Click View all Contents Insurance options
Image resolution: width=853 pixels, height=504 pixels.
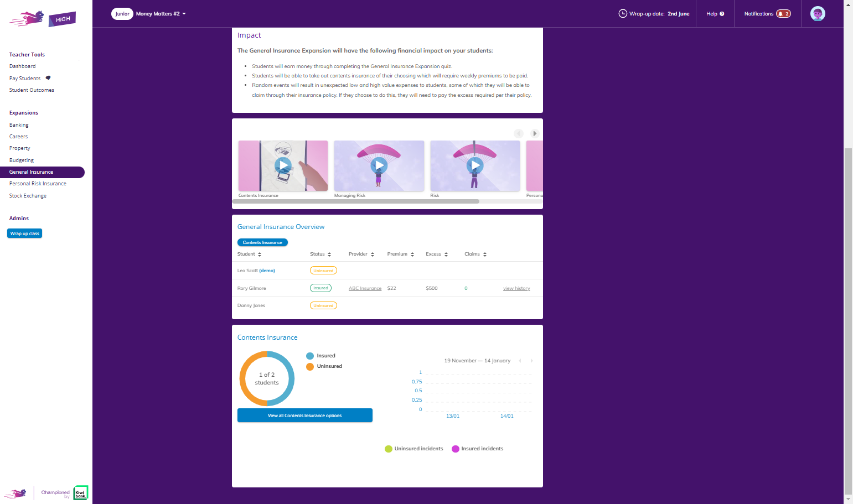(305, 415)
